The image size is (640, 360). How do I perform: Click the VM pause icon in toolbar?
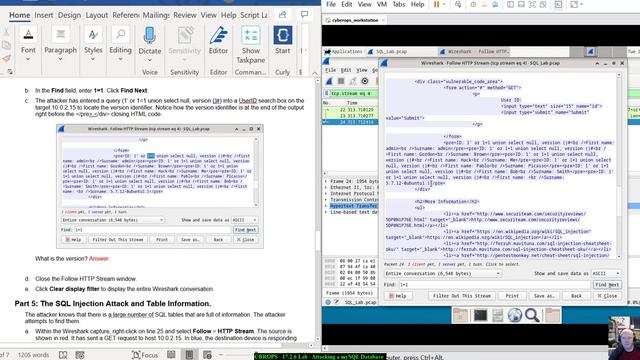pyautogui.click(x=436, y=4)
